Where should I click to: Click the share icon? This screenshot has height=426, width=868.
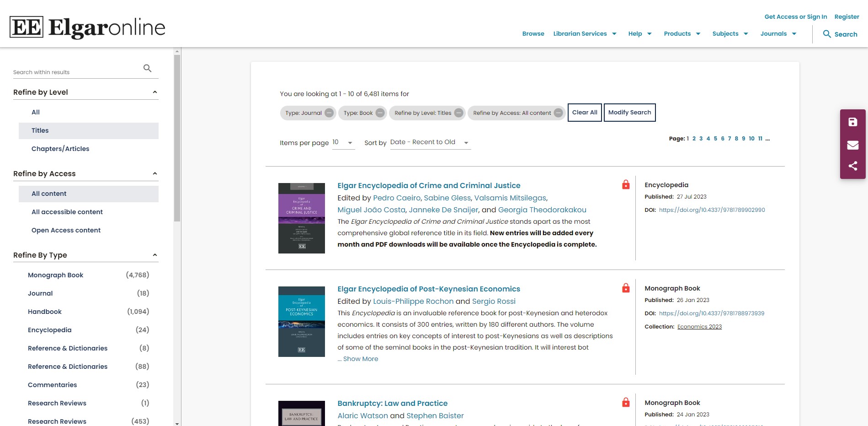coord(853,166)
